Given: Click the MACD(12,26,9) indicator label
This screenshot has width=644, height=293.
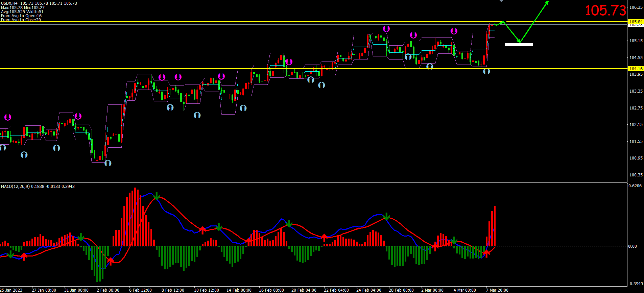Looking at the screenshot, I should (15, 187).
